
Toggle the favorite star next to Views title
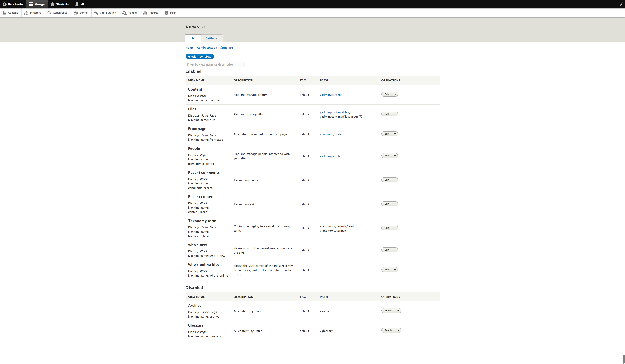[203, 26]
